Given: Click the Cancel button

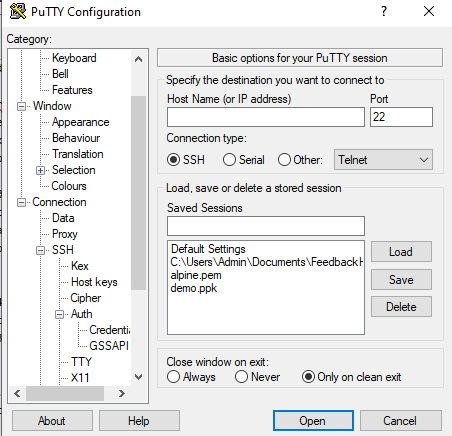Looking at the screenshot, I should point(400,421).
